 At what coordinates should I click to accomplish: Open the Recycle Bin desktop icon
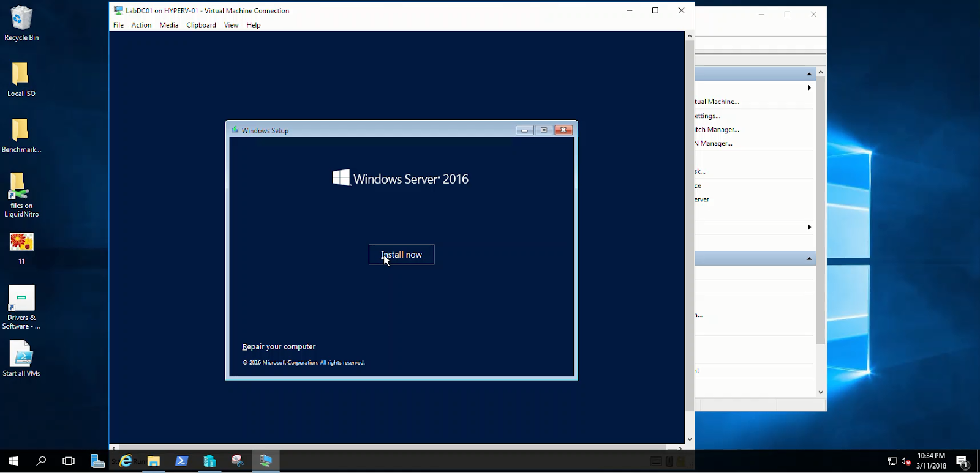pyautogui.click(x=21, y=24)
